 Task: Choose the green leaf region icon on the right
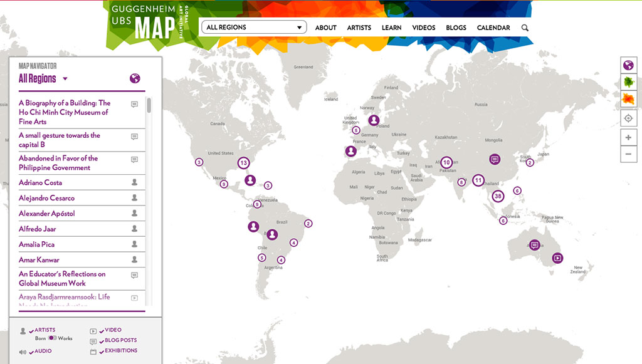628,82
